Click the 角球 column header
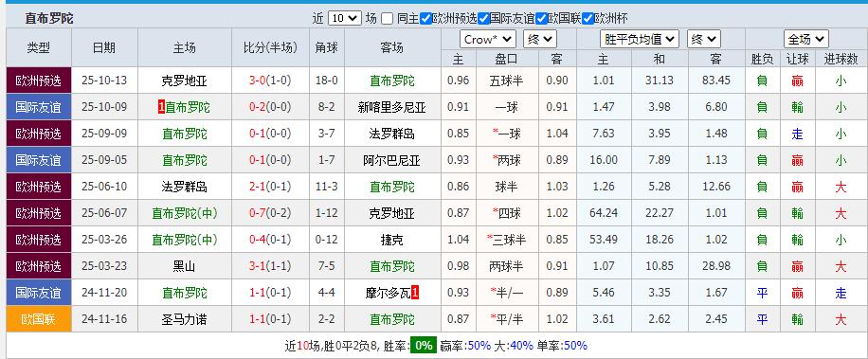 (327, 47)
